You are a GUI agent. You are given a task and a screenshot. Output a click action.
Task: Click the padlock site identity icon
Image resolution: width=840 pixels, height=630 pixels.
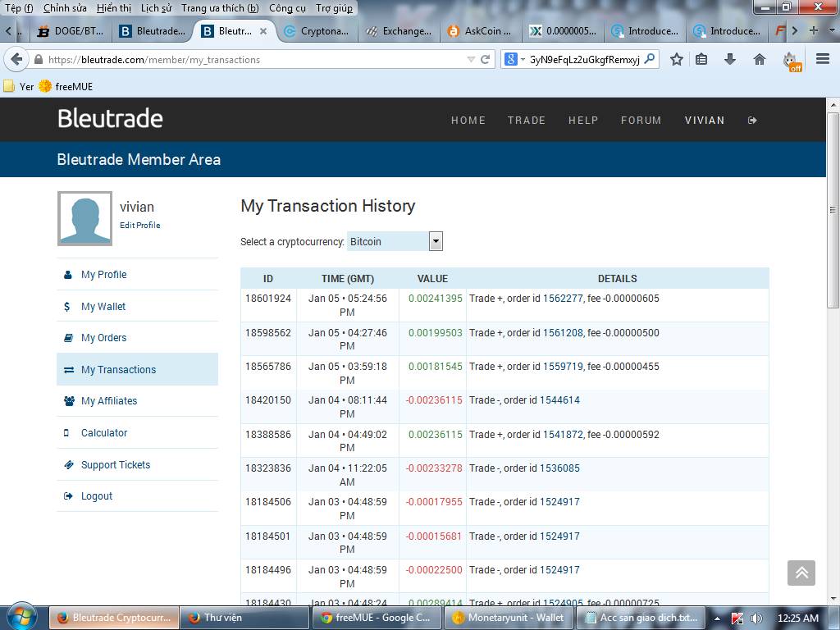coord(38,59)
